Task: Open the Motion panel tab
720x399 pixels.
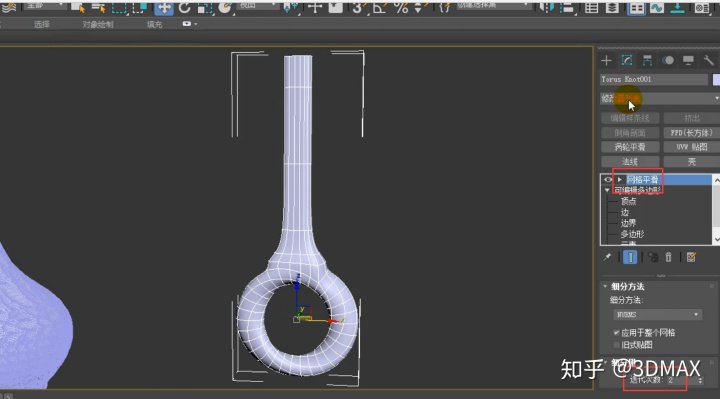Action: pyautogui.click(x=668, y=60)
